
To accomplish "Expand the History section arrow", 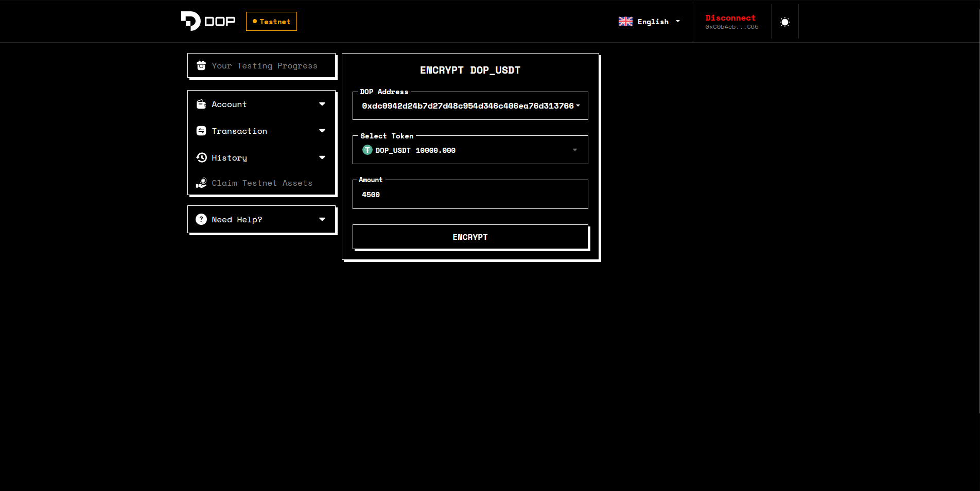I will pyautogui.click(x=322, y=157).
